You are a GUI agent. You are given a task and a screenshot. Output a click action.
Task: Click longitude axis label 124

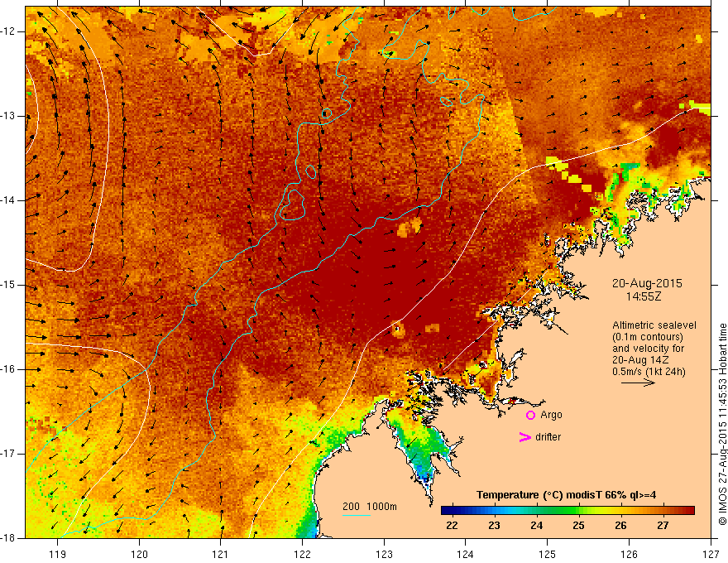466,554
